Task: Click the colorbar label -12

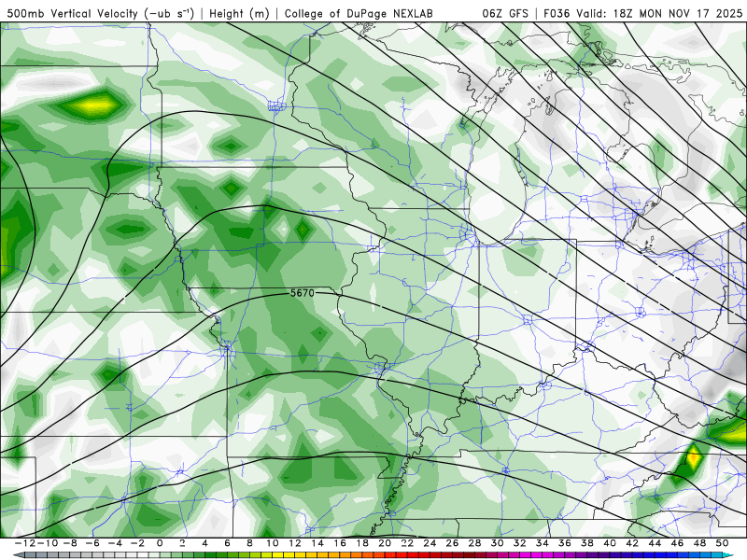Action: (25, 543)
